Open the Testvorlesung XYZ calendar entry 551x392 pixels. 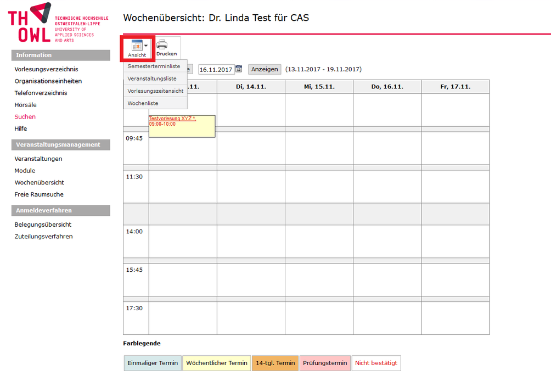pos(172,119)
